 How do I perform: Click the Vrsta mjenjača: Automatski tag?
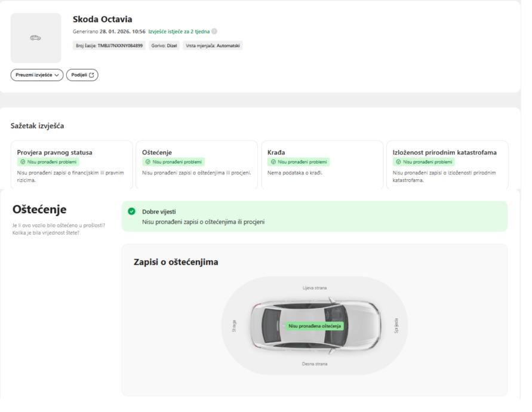click(213, 45)
